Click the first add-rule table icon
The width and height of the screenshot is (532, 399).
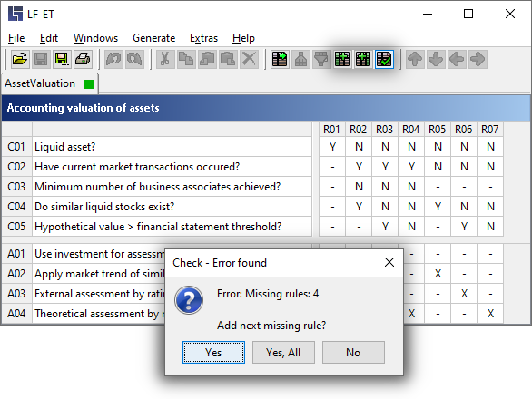coord(342,59)
